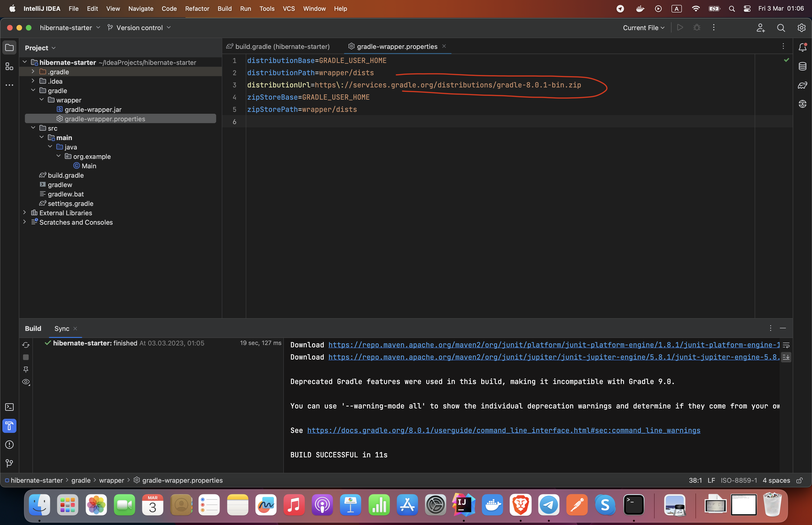This screenshot has height=525, width=812.
Task: Open IDE settings gear
Action: (x=801, y=28)
